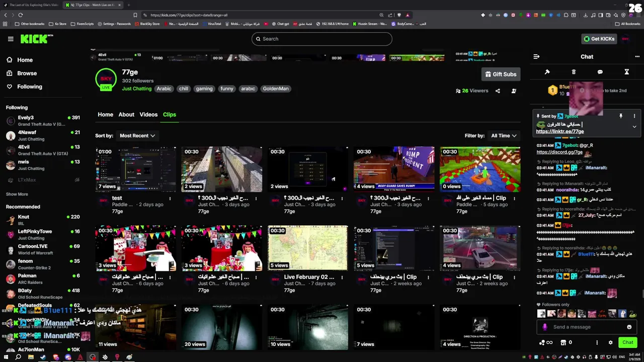Open the chat options three-dot menu
Viewport: 644px width, 362px height.
637,57
